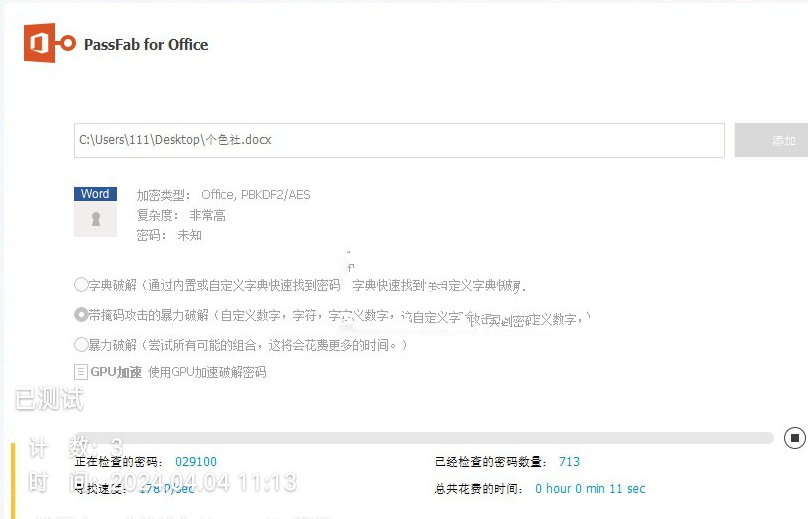808x519 pixels.
Task: Enable the GPU加速 checkbox
Action: click(x=81, y=372)
